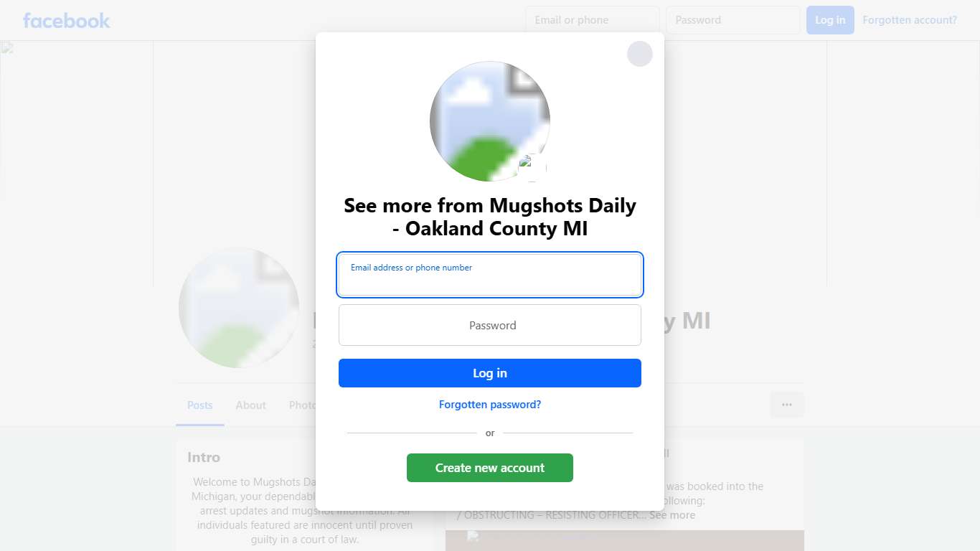The height and width of the screenshot is (551, 980).
Task: Switch to the About tab
Action: pyautogui.click(x=251, y=405)
